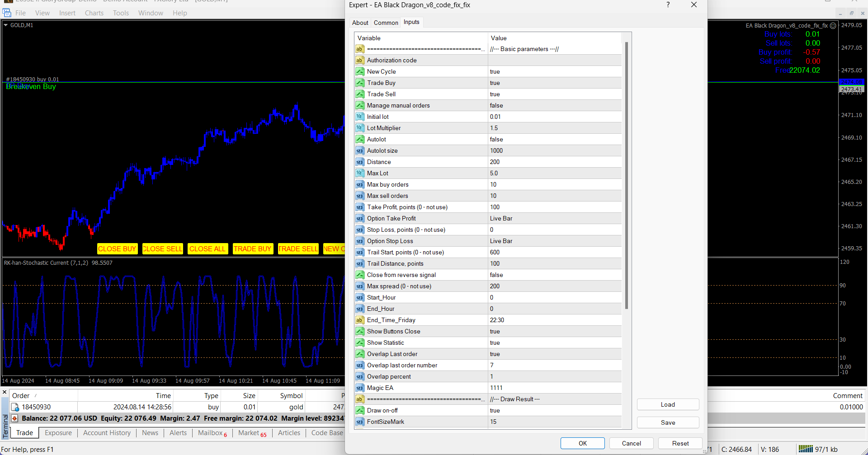The width and height of the screenshot is (868, 455).
Task: Click the integer icon beside Distance
Action: point(360,162)
